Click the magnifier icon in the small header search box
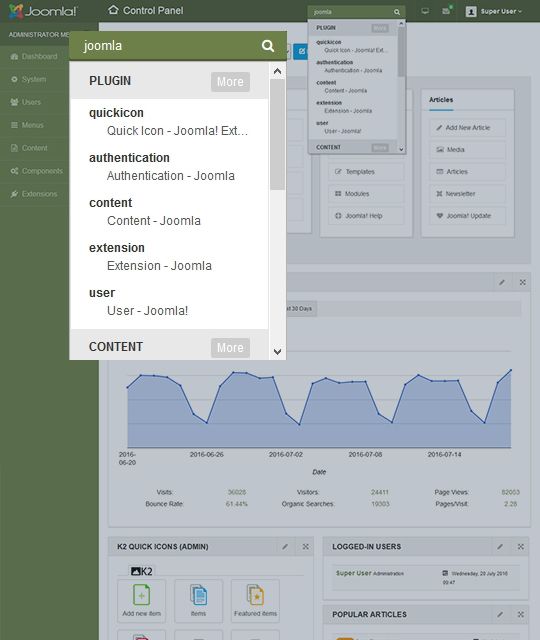The image size is (540, 640). click(397, 12)
